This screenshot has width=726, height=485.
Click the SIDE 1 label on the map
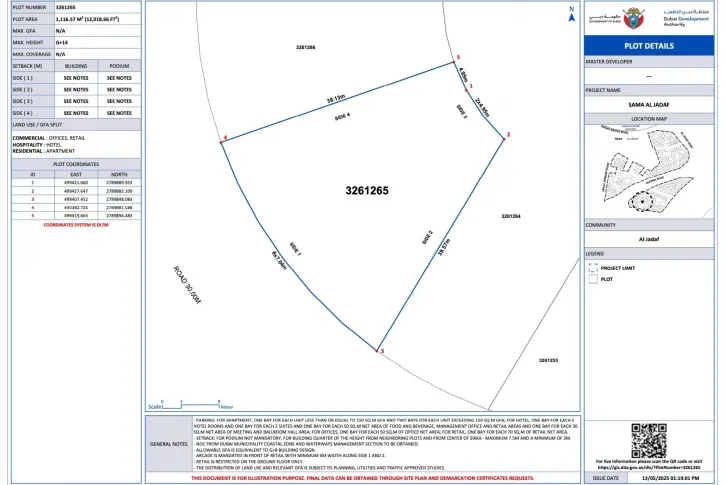pos(295,249)
